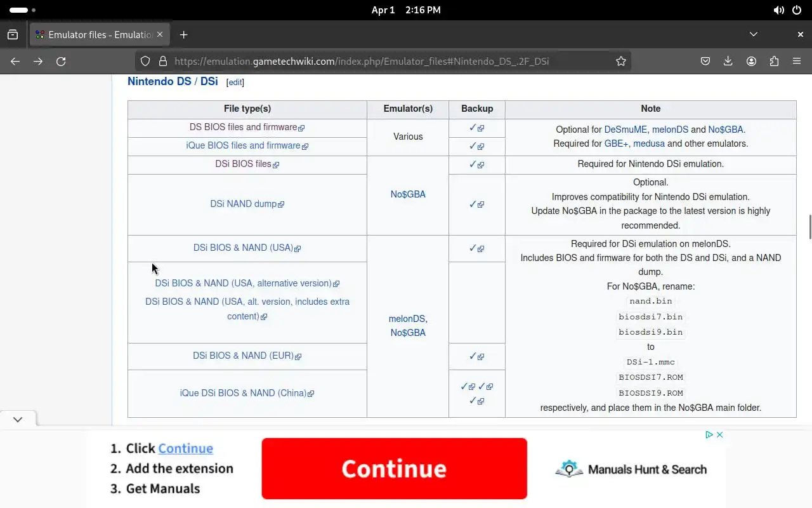The width and height of the screenshot is (812, 508).
Task: Click the BIOSDSI7.ROM filename text
Action: [651, 377]
